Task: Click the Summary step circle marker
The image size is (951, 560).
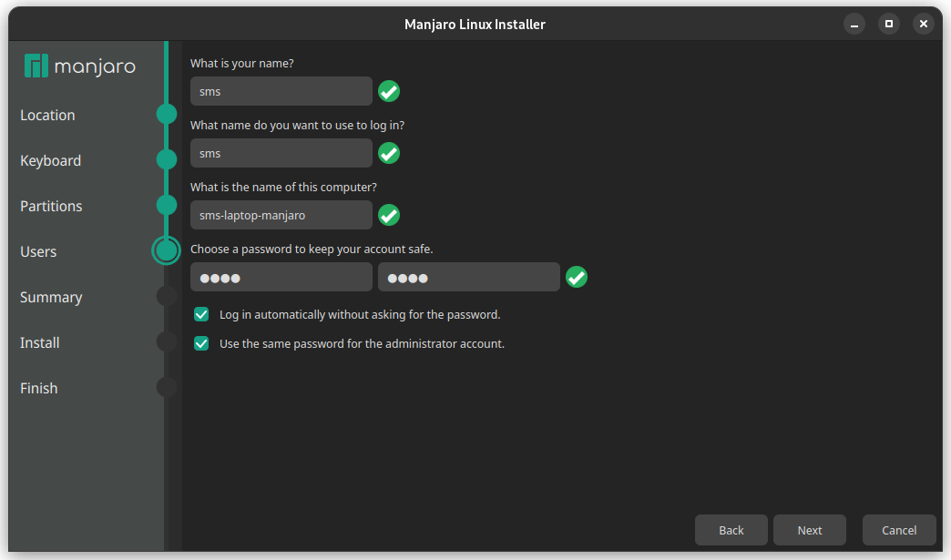Action: tap(167, 296)
